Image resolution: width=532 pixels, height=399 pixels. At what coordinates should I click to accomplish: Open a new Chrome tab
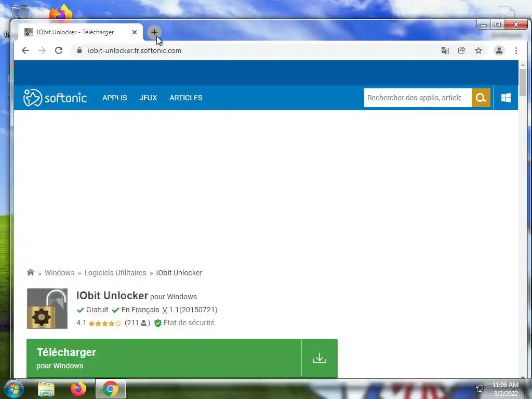[154, 32]
